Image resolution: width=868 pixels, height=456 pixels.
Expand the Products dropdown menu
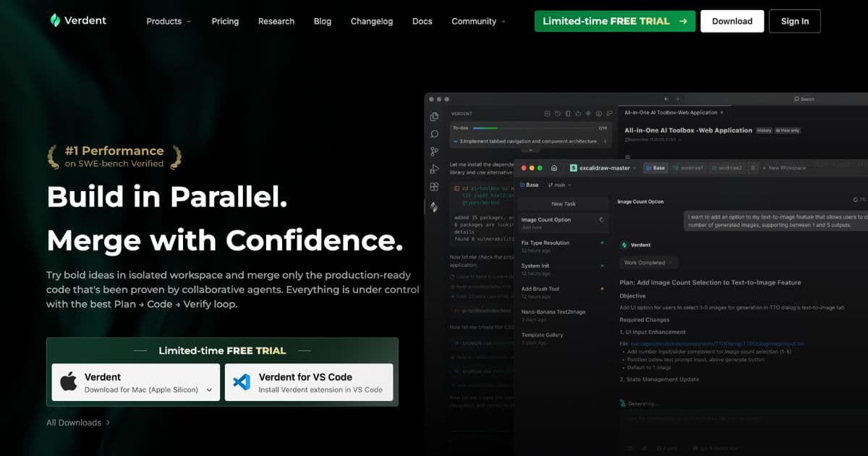[x=169, y=21]
